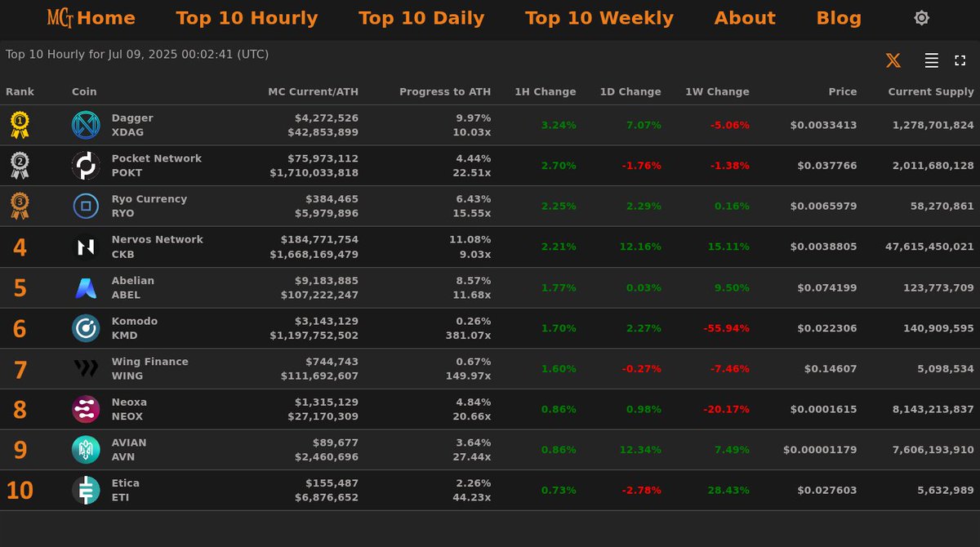The image size is (980, 547).
Task: Click Etica's 28.43% weekly change
Action: (728, 491)
